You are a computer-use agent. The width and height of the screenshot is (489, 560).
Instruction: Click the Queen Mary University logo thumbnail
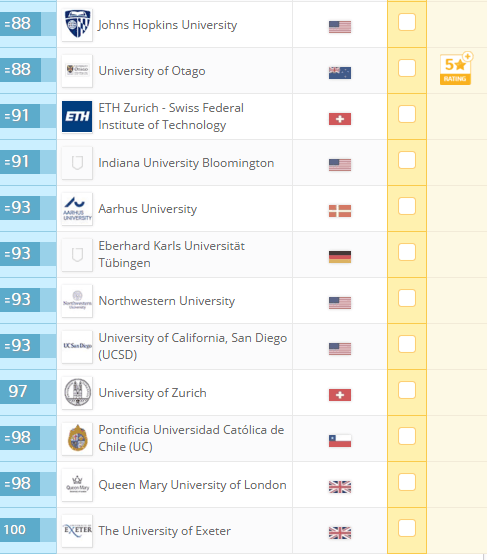(77, 484)
